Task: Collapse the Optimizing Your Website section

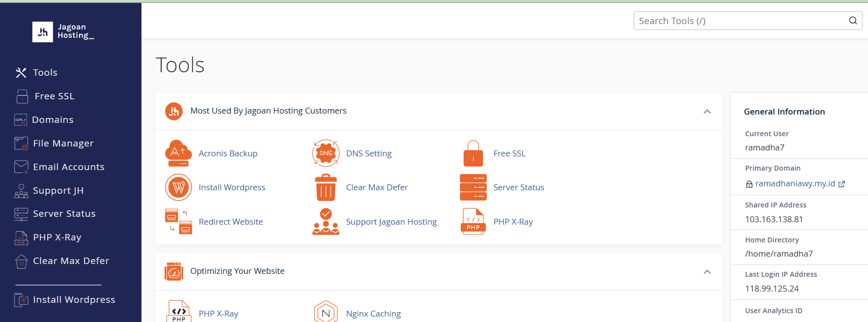Action: (x=707, y=272)
